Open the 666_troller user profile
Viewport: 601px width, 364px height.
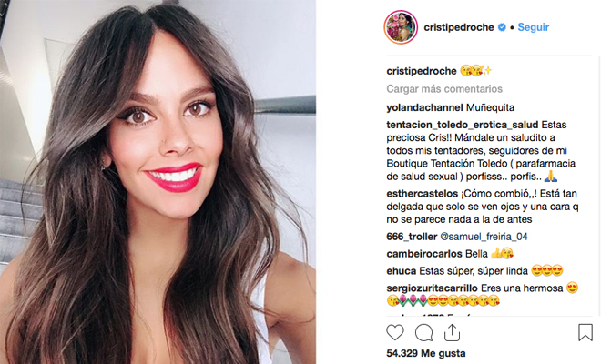[x=413, y=236]
